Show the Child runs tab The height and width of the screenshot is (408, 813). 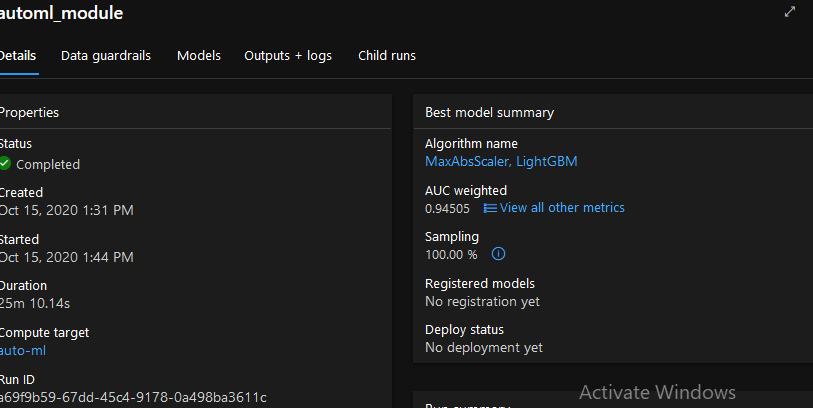(387, 55)
